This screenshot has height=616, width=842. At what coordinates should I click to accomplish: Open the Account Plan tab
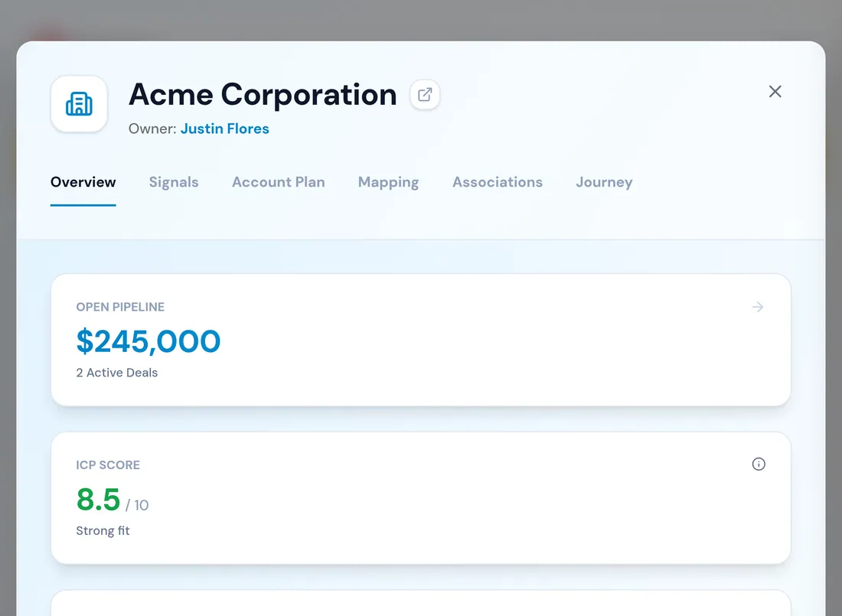click(x=278, y=182)
